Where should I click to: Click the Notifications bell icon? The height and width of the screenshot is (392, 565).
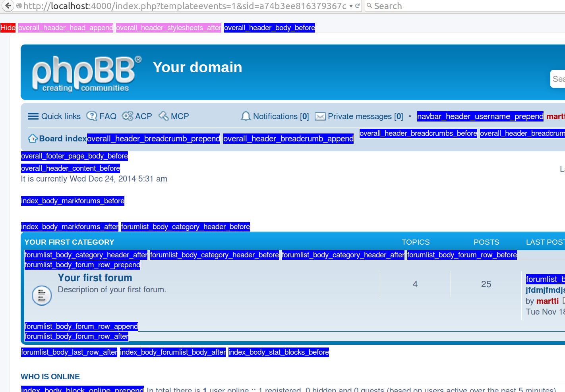point(246,116)
